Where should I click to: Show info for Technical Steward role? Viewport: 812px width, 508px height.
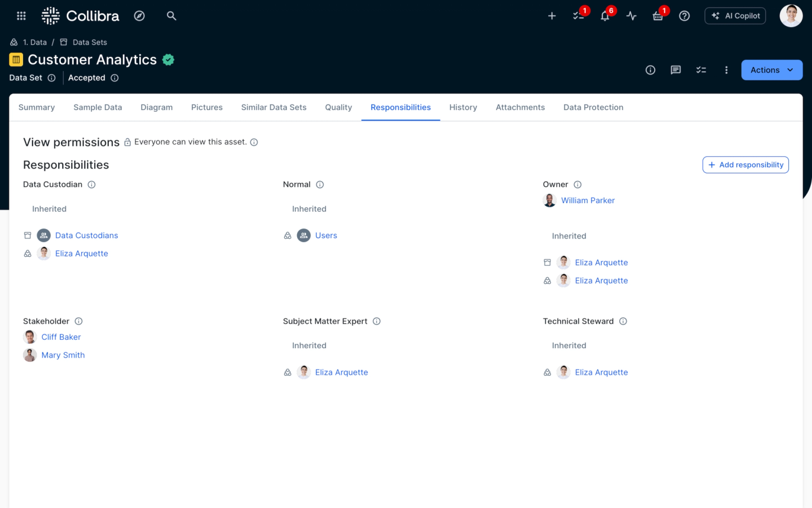[x=623, y=321]
